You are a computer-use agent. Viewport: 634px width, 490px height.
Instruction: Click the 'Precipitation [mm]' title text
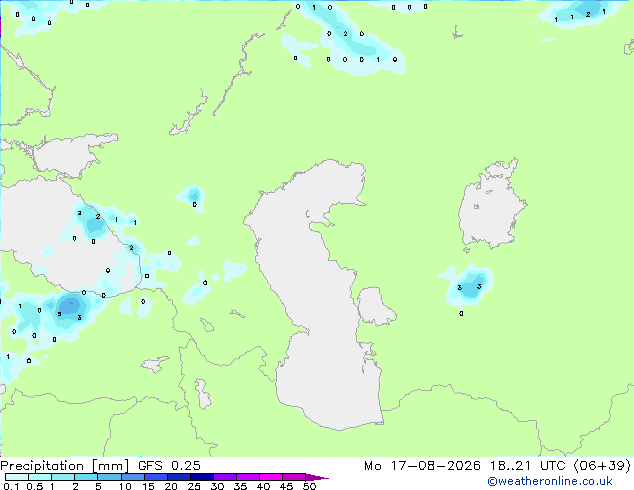pos(65,466)
